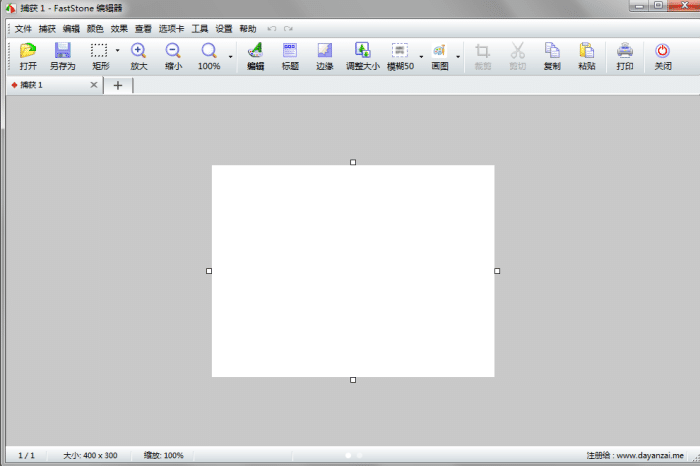Click the Edge (边缘) effect icon

pos(324,50)
